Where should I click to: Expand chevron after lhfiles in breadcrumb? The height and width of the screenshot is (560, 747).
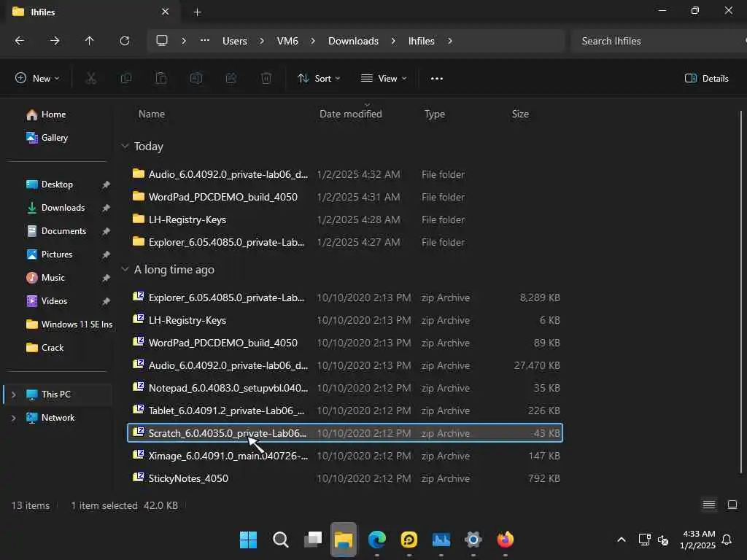(x=449, y=41)
